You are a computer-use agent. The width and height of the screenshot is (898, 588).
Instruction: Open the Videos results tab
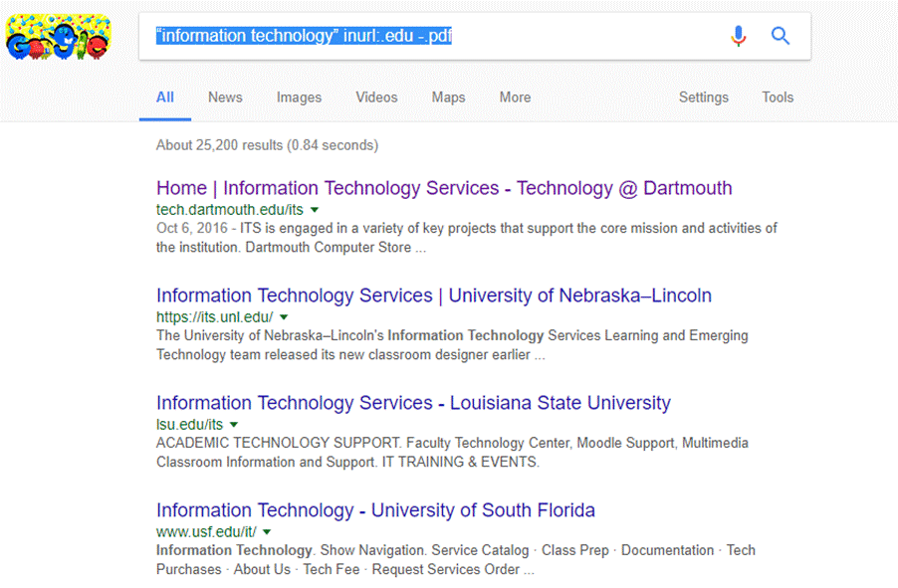pos(376,98)
